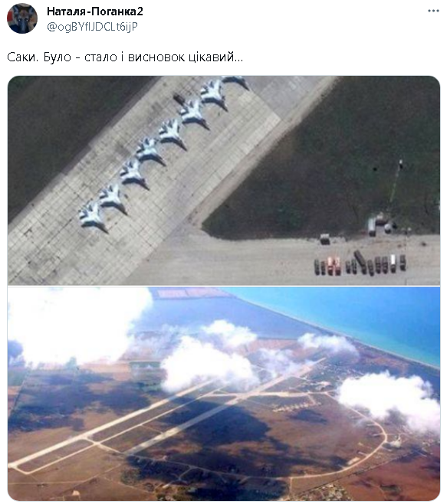The image size is (447, 504).
Task: Click the row of parked trucks in satellite image
Action: 360,263
